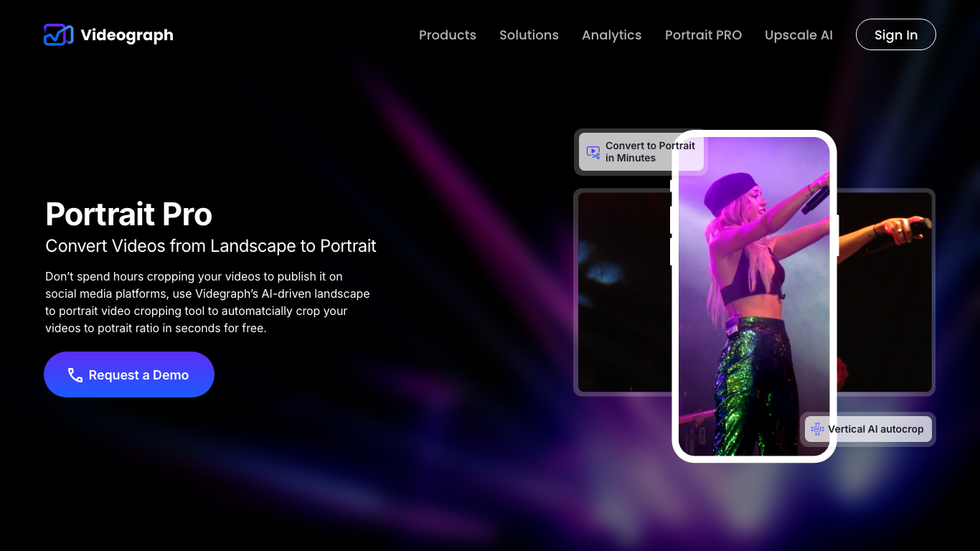Viewport: 980px width, 551px height.
Task: Click the landscape video's left dark area
Action: click(x=624, y=292)
